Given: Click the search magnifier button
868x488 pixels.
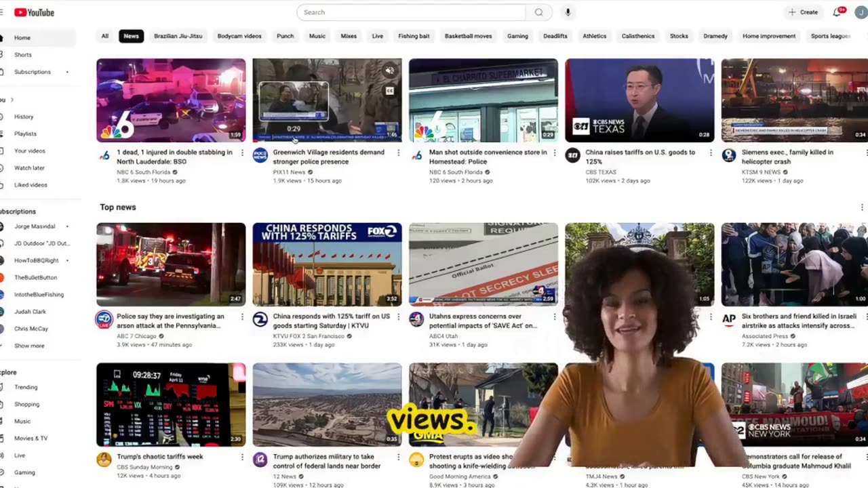Looking at the screenshot, I should coord(539,12).
